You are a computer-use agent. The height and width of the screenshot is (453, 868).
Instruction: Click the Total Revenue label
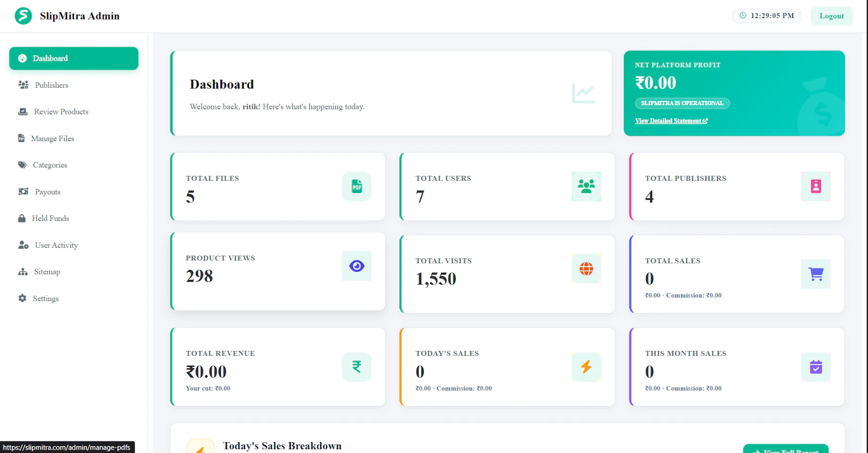pos(221,354)
